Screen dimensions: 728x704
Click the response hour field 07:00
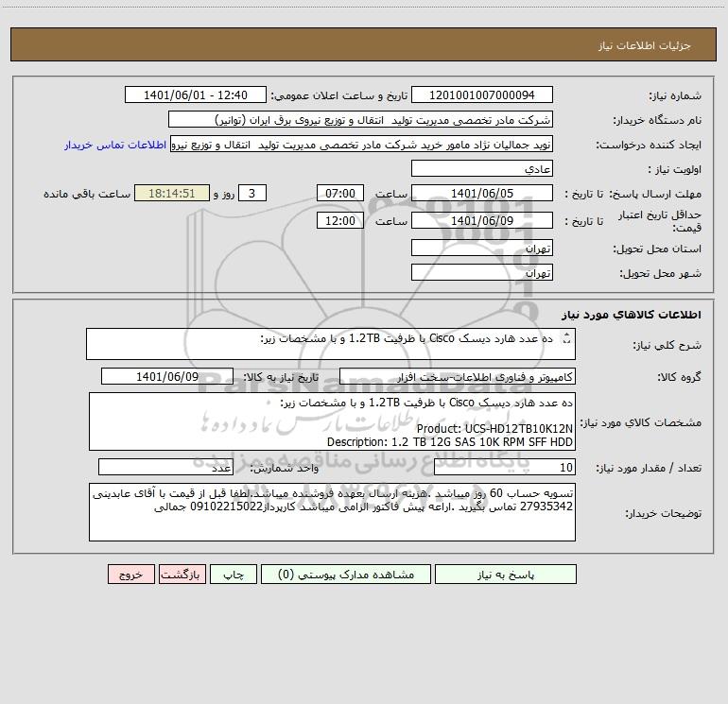click(x=339, y=193)
